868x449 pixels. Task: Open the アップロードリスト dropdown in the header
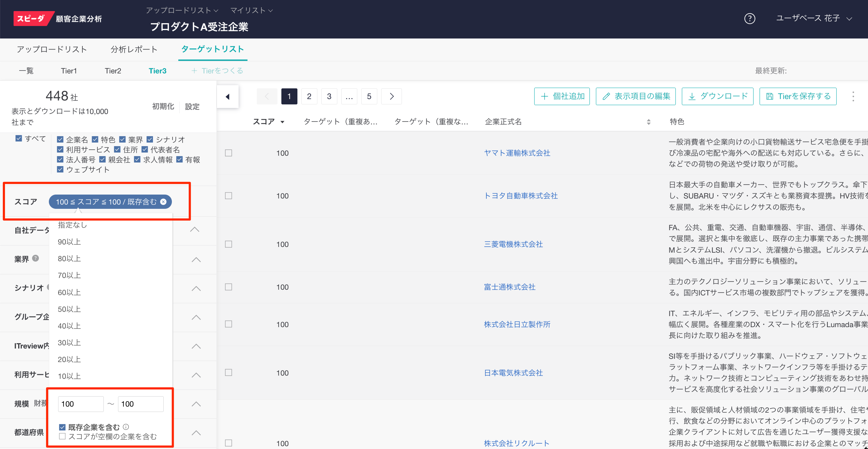182,10
